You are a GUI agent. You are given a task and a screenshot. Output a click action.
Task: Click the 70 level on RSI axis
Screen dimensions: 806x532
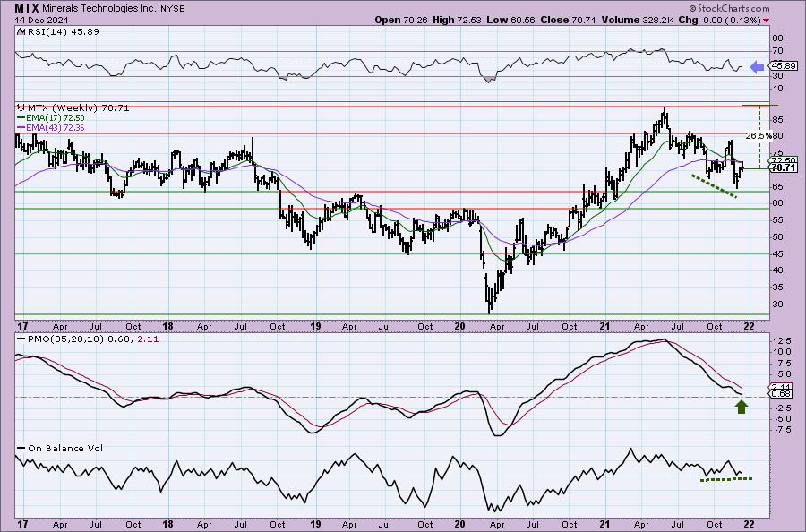(777, 51)
